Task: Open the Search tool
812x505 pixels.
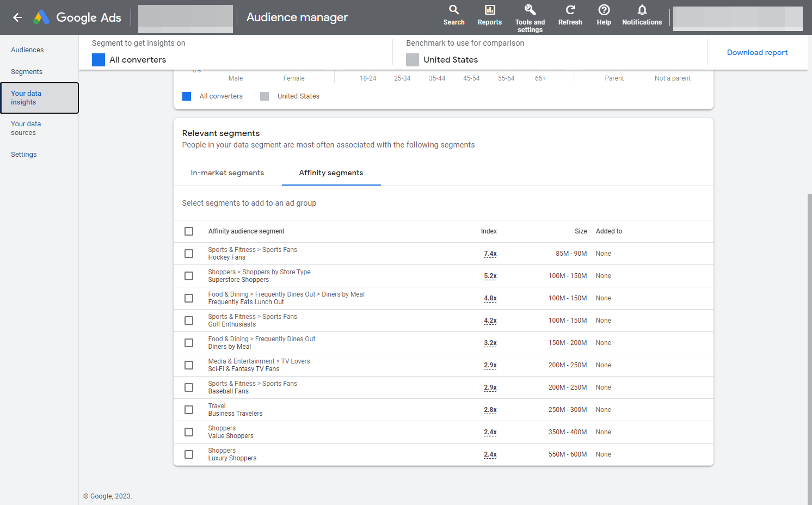Action: [x=454, y=15]
